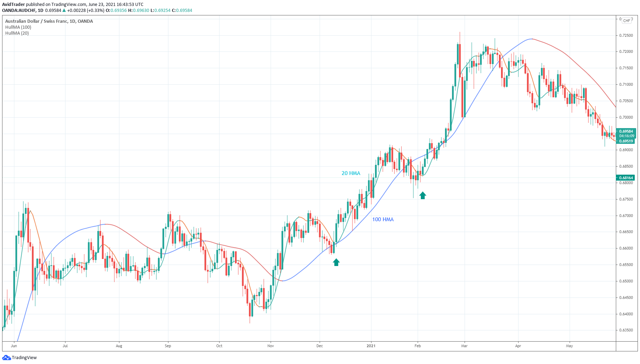Click the Oct label on time axis
640x364 pixels.
[x=219, y=346]
